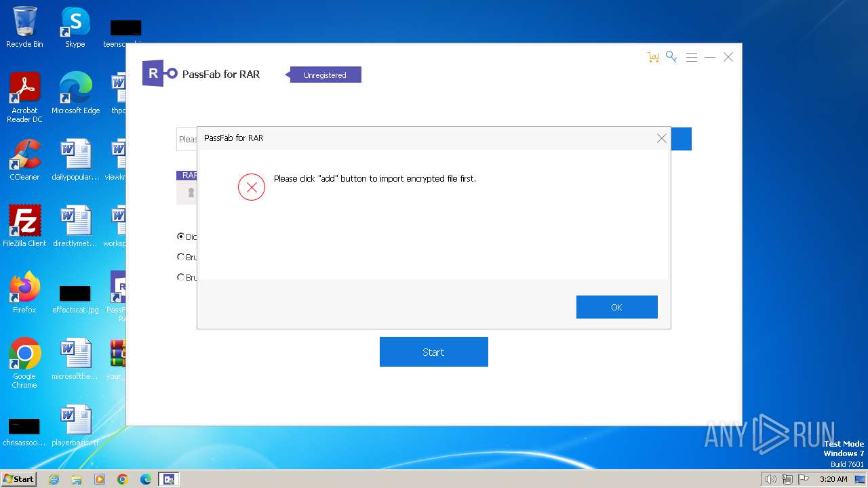Open media player in taskbar
This screenshot has width=868, height=488.
(x=100, y=479)
